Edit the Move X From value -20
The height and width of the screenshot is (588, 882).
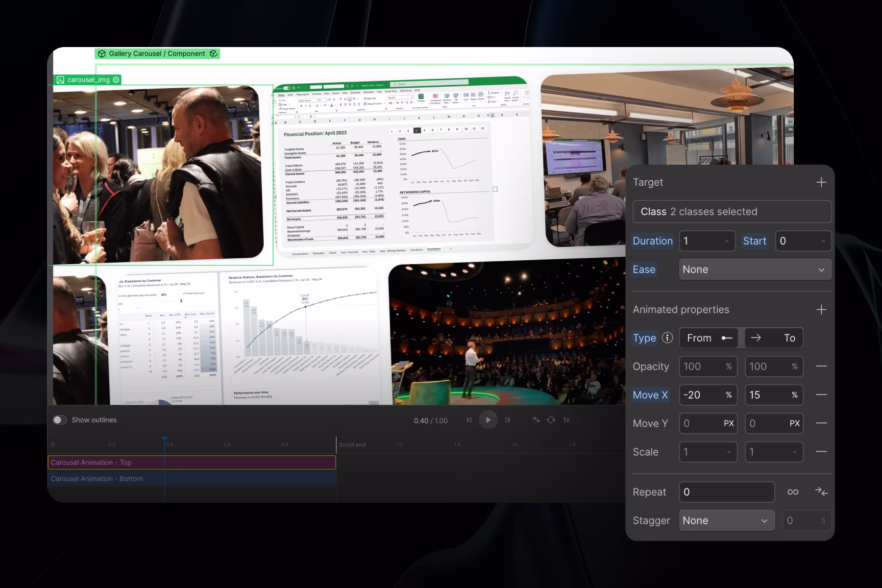click(708, 395)
